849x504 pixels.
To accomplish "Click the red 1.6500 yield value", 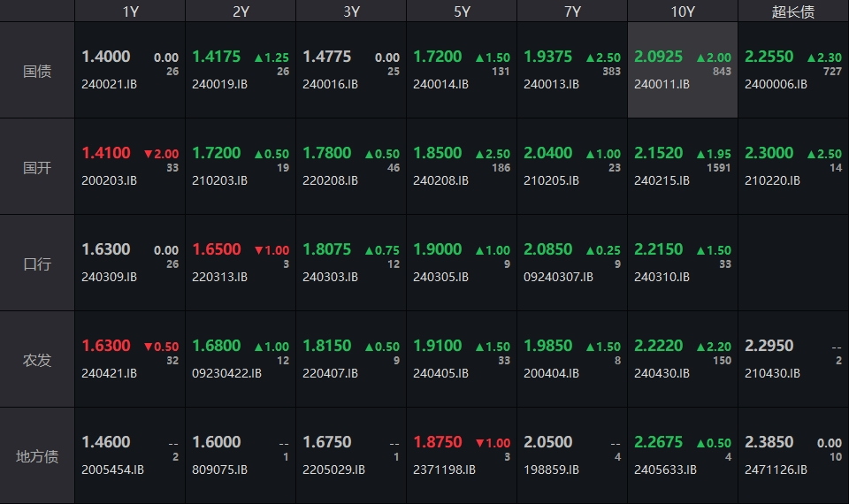I will [x=217, y=249].
